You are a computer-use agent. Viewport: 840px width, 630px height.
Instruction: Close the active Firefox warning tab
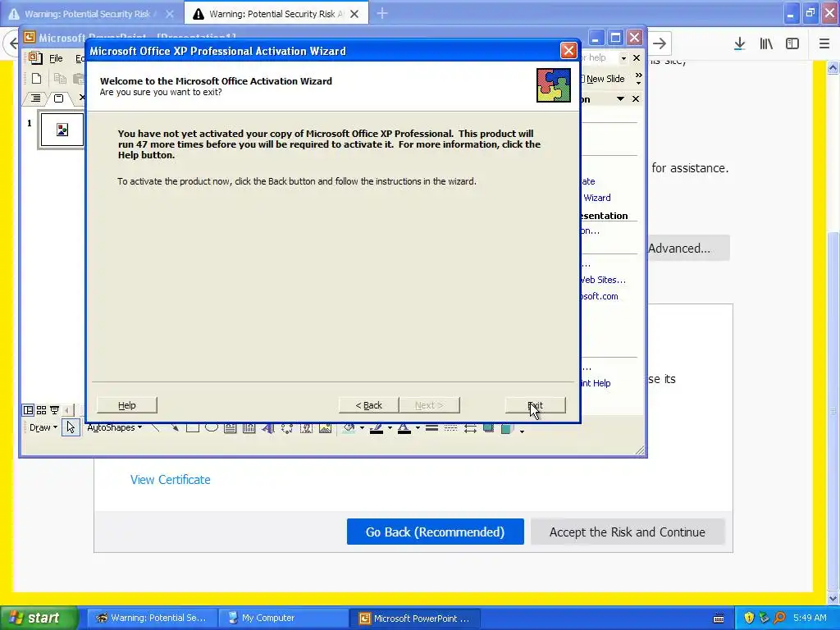pyautogui.click(x=354, y=14)
